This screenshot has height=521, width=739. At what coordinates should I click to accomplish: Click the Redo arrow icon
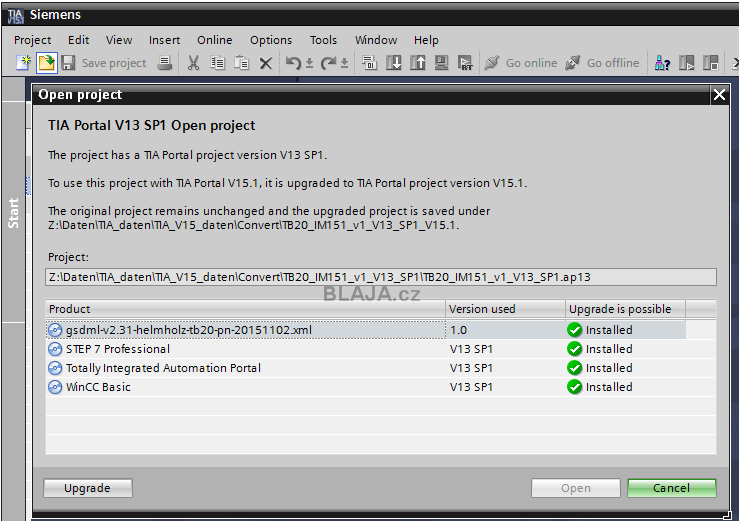(x=328, y=63)
